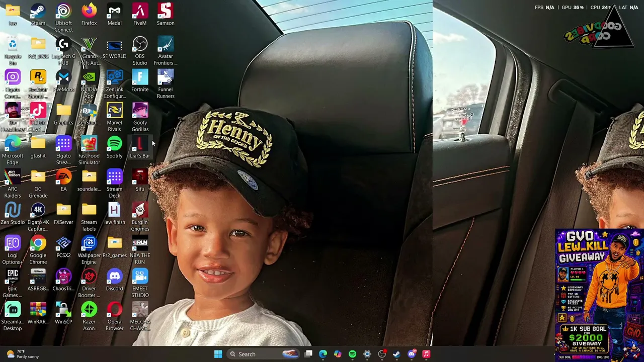Open PCSX2 emulator shortcut
This screenshot has height=362, width=644.
(x=63, y=247)
